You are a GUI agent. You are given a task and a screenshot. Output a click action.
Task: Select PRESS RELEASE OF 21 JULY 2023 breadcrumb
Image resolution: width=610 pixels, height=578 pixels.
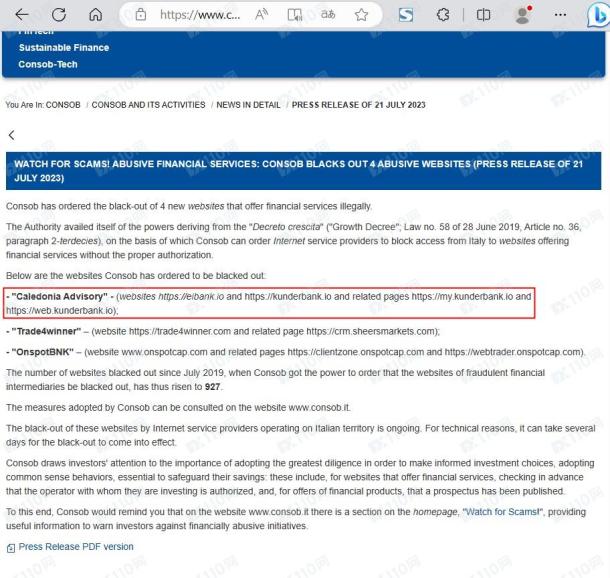tap(359, 105)
